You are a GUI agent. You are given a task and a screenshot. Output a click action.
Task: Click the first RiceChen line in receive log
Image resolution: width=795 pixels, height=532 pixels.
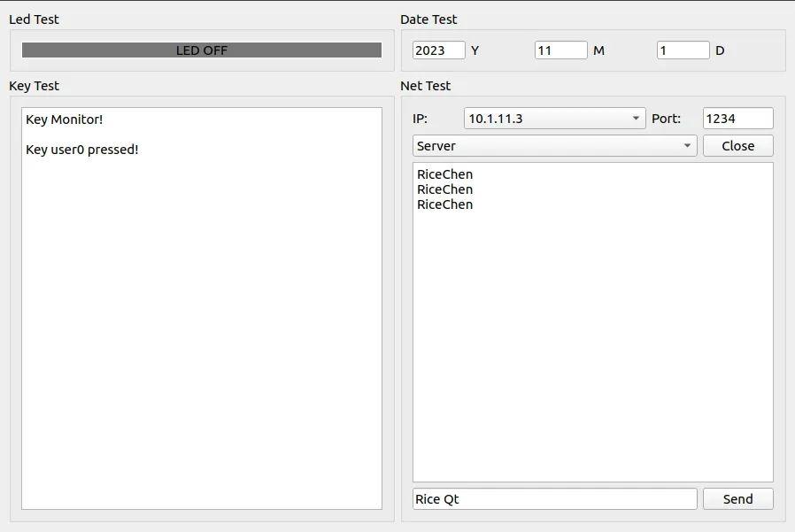(x=444, y=174)
